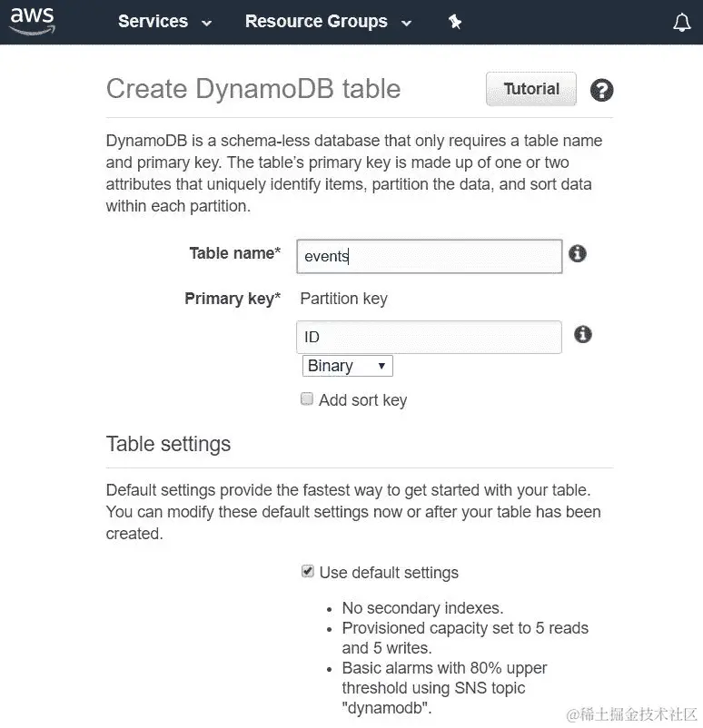
Task: Click the Table name info icon
Action: pyautogui.click(x=577, y=253)
